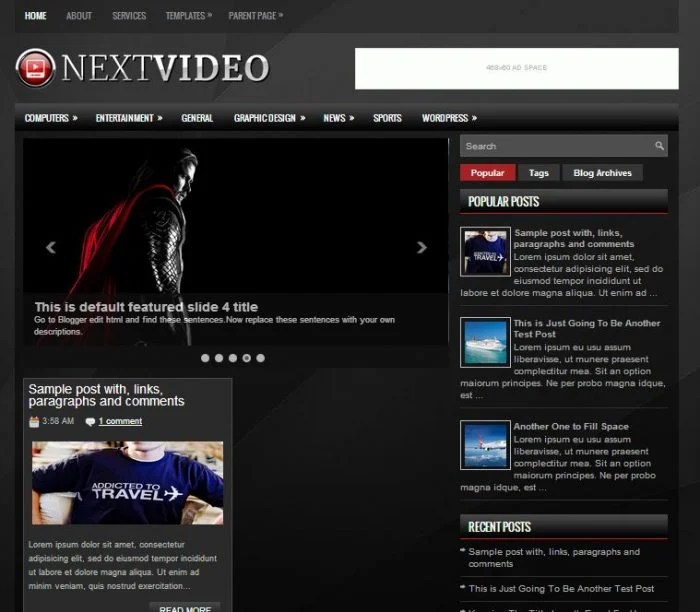Screen dimensions: 700x612
Task: Switch to the Popular tab
Action: 488,173
